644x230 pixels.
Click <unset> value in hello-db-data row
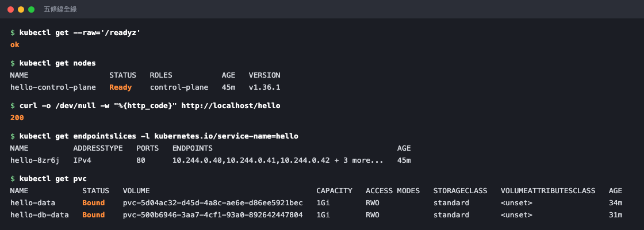pyautogui.click(x=516, y=215)
